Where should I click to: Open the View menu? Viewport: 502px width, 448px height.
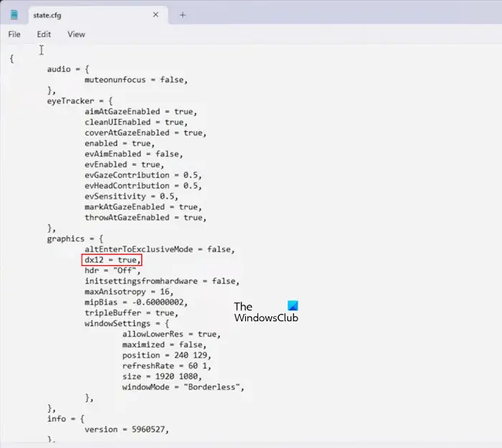tap(76, 34)
